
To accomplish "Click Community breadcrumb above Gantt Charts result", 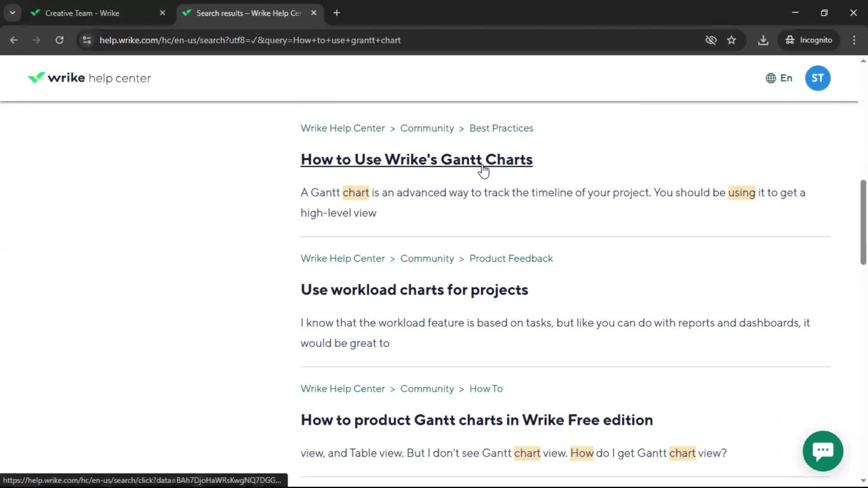I will pyautogui.click(x=427, y=128).
